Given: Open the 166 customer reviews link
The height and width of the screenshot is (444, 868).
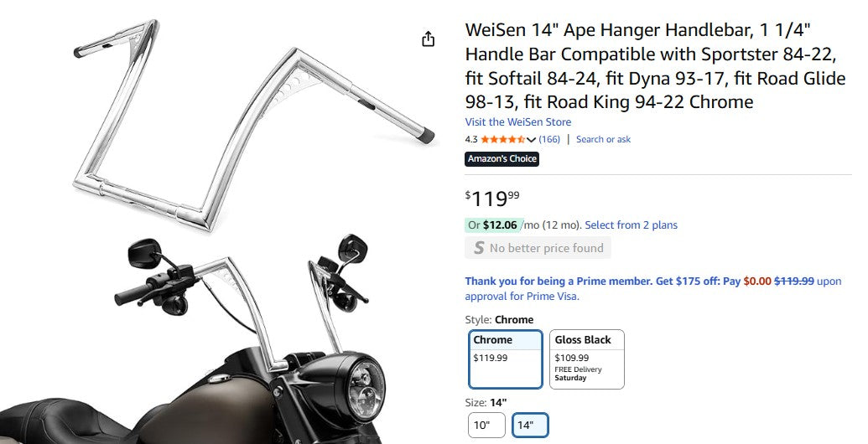Looking at the screenshot, I should 549,139.
